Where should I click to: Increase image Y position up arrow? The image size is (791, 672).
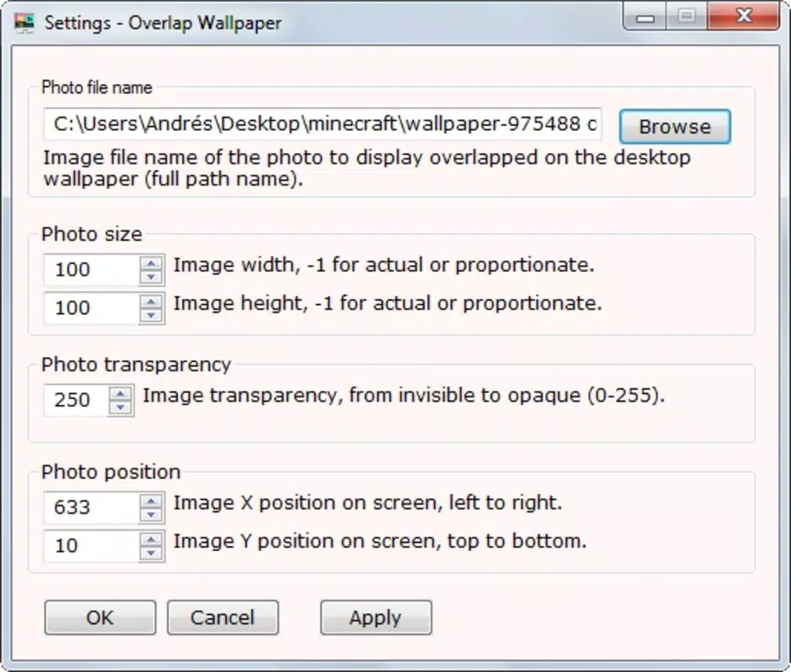click(x=151, y=538)
